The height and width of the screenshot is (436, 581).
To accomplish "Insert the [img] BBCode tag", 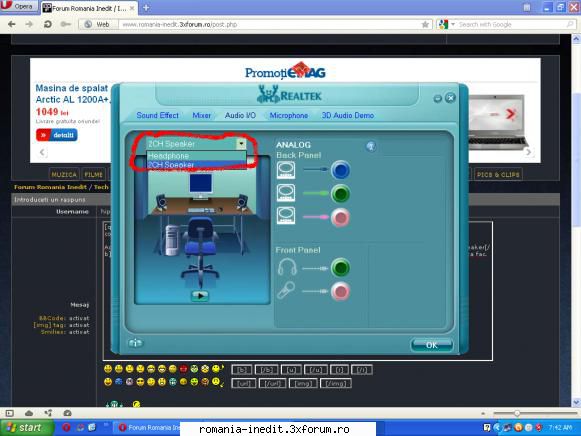I will [303, 383].
